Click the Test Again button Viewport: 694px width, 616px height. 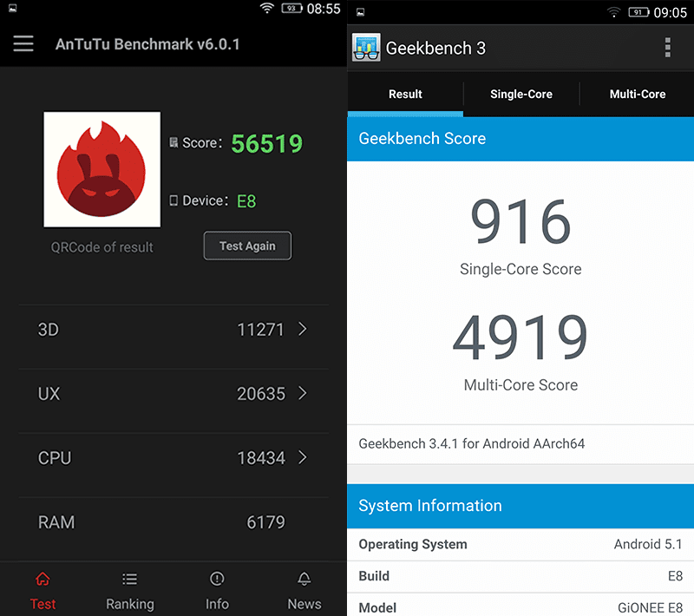[x=247, y=246]
